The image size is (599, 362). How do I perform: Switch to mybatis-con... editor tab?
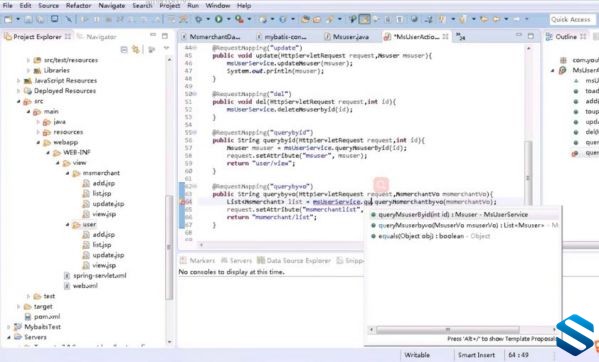(x=281, y=37)
